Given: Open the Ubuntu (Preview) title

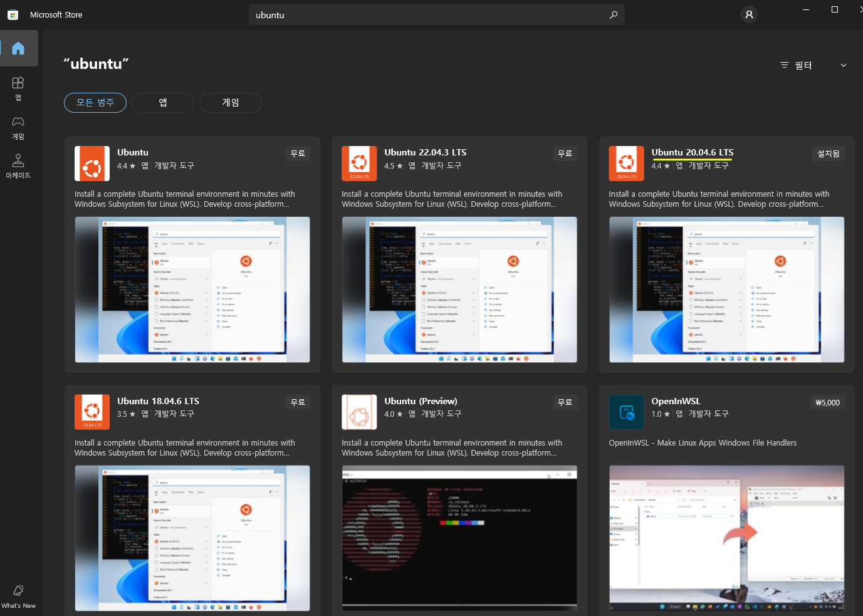Looking at the screenshot, I should click(421, 401).
